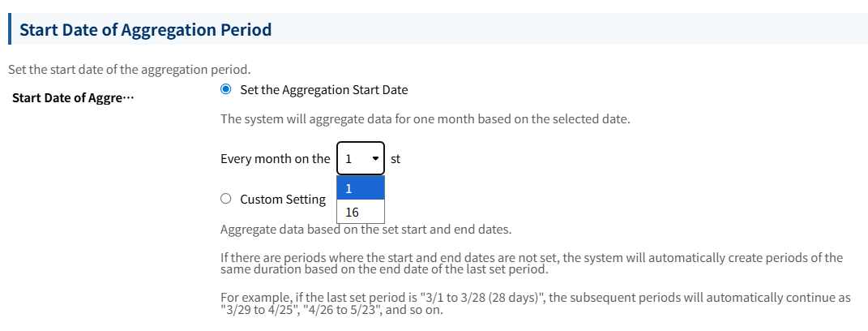This screenshot has height=331, width=868.
Task: Click the truncated Start Date of Aggre… label
Action: [x=71, y=98]
